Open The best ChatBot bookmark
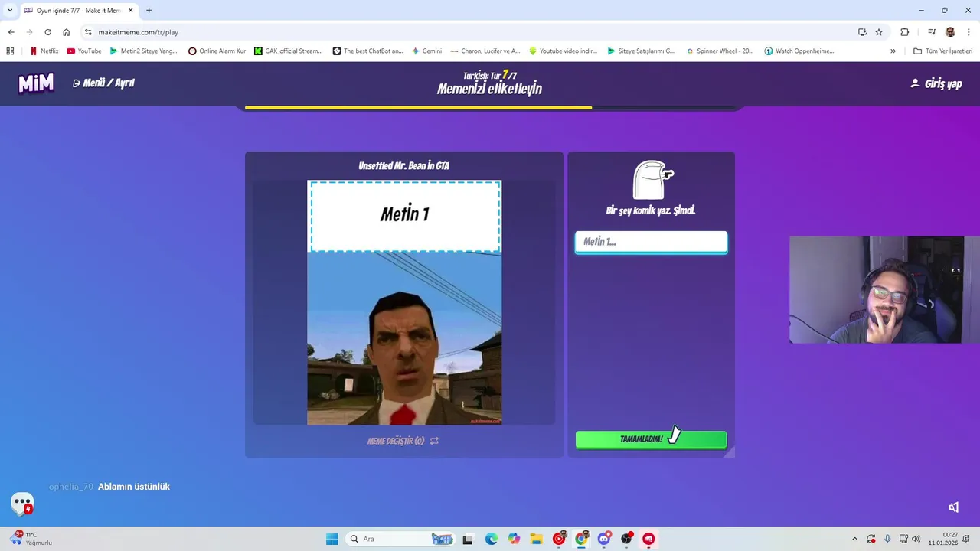This screenshot has width=980, height=551. tap(368, 51)
